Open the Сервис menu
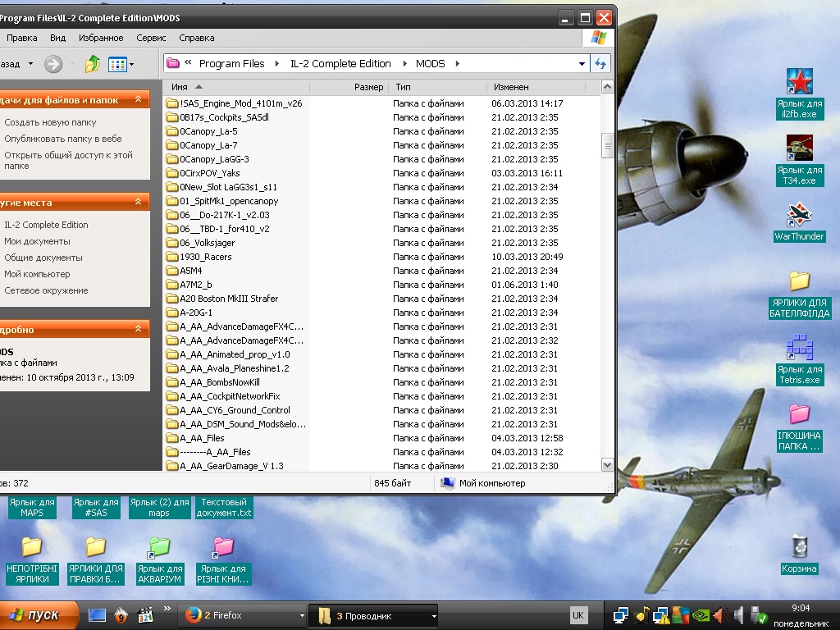This screenshot has height=630, width=840. tap(151, 38)
